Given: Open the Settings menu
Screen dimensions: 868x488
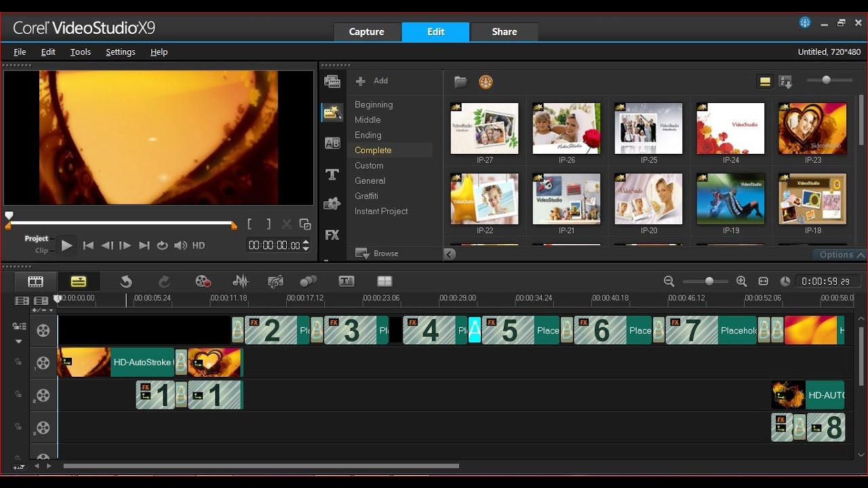Looking at the screenshot, I should pyautogui.click(x=121, y=52).
